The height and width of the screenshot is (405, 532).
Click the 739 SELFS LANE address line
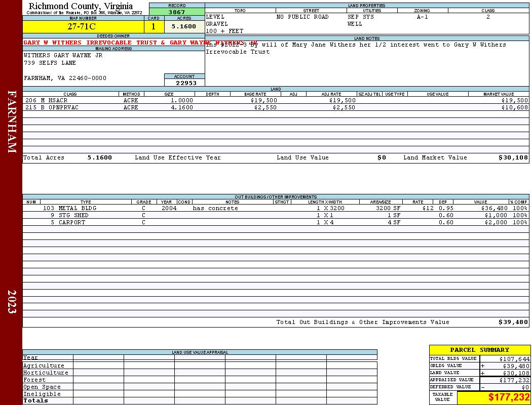(x=50, y=63)
